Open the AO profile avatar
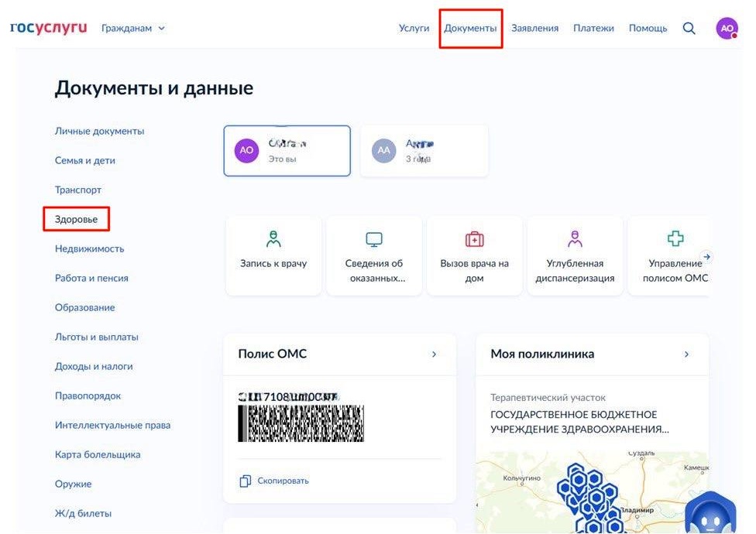 click(726, 27)
